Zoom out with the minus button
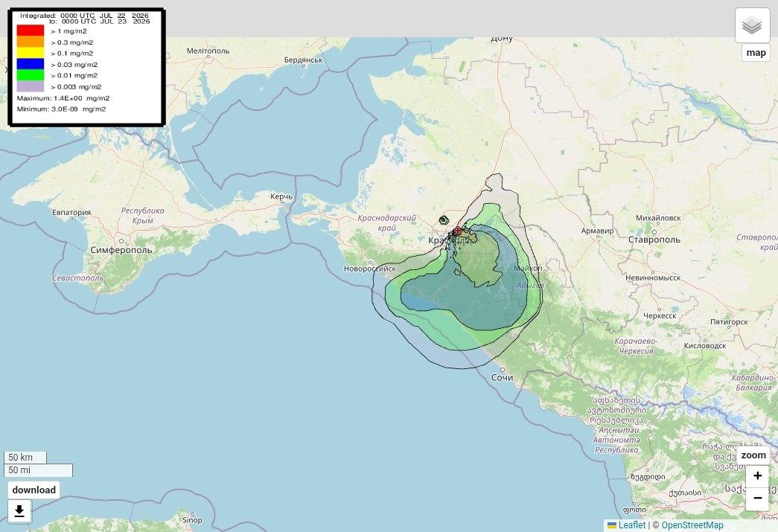The image size is (778, 532). pyautogui.click(x=758, y=498)
